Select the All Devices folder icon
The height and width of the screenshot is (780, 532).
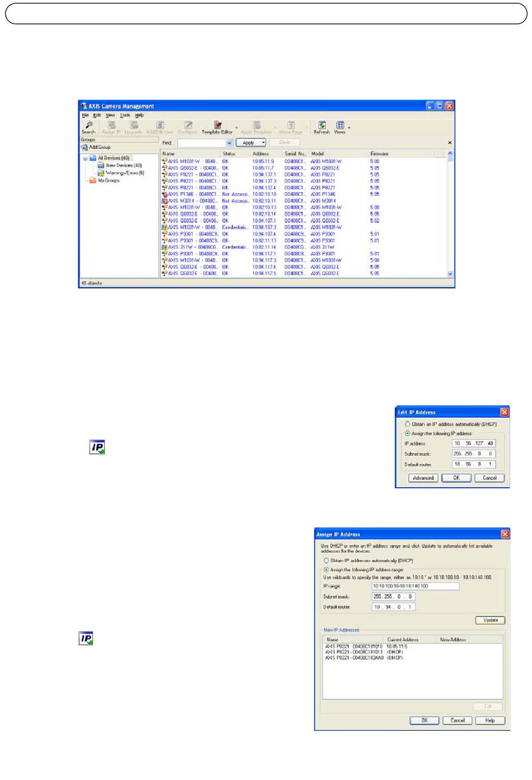[x=93, y=158]
